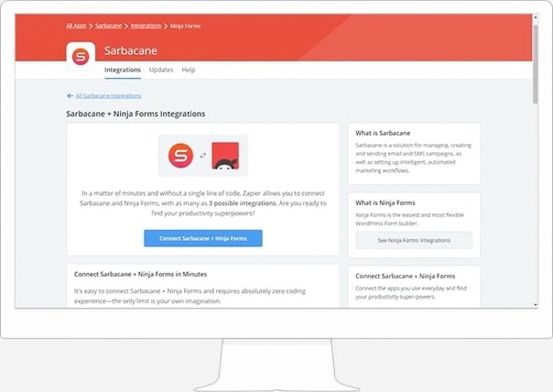Click the 3 possible integrations bold text
This screenshot has height=392, width=553.
point(243,203)
